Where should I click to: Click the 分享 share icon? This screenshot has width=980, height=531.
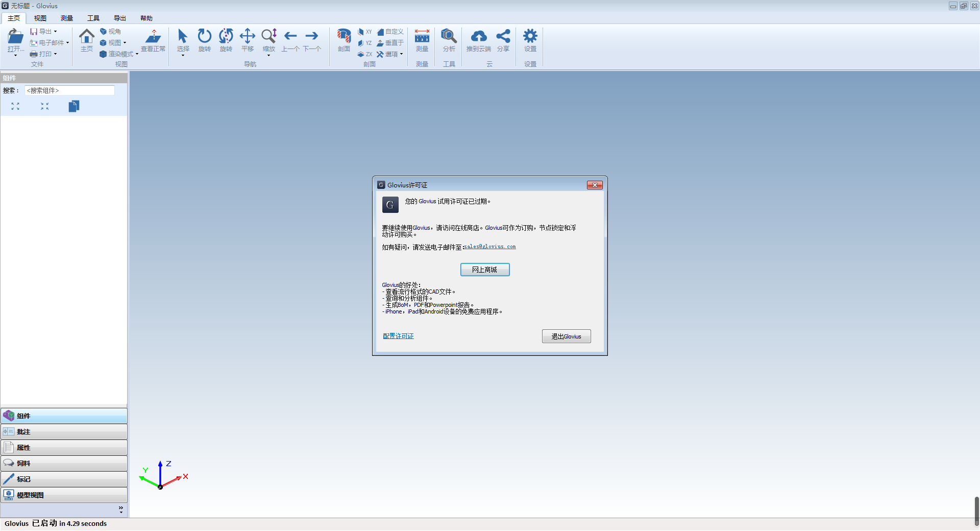pyautogui.click(x=503, y=36)
